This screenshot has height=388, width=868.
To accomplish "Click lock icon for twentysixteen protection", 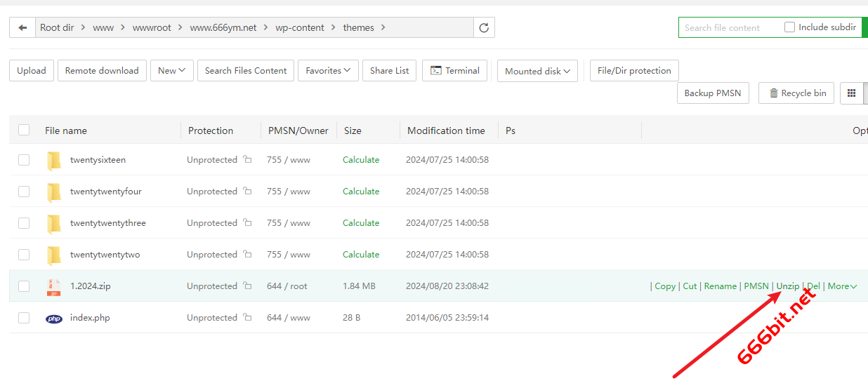I will click(247, 160).
